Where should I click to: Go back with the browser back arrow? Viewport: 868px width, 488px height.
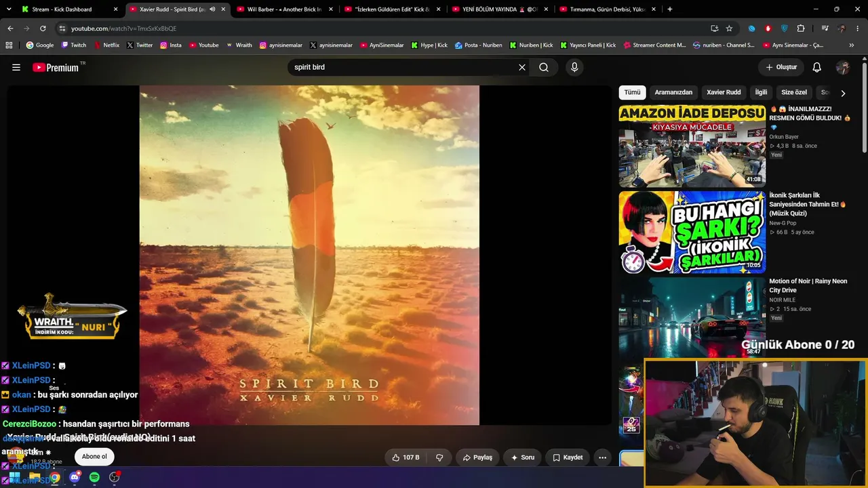point(10,28)
